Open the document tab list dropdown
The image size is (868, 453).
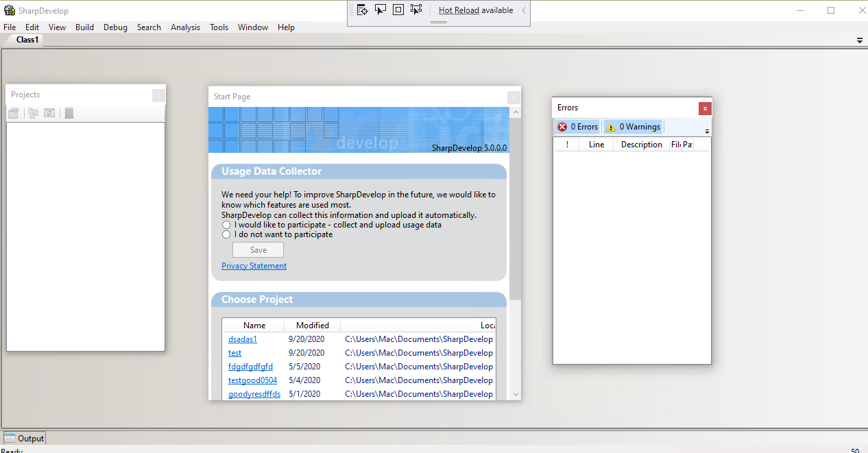(860, 40)
